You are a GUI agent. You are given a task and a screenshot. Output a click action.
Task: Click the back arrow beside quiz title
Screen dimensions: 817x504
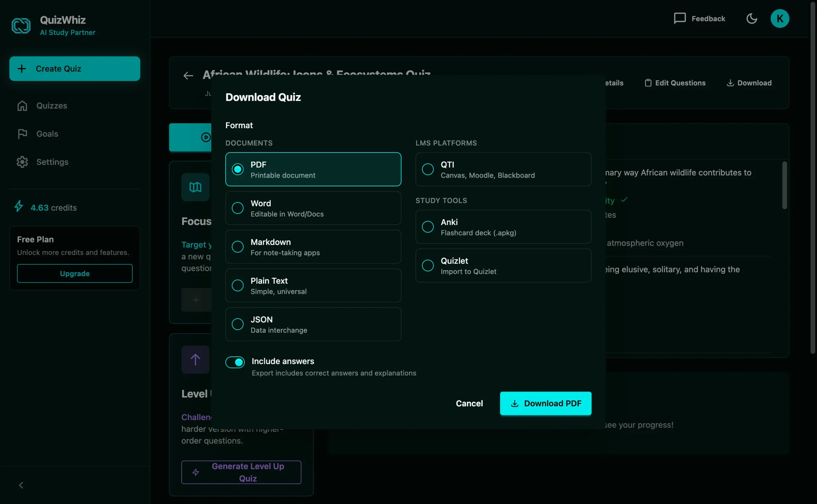pyautogui.click(x=188, y=76)
